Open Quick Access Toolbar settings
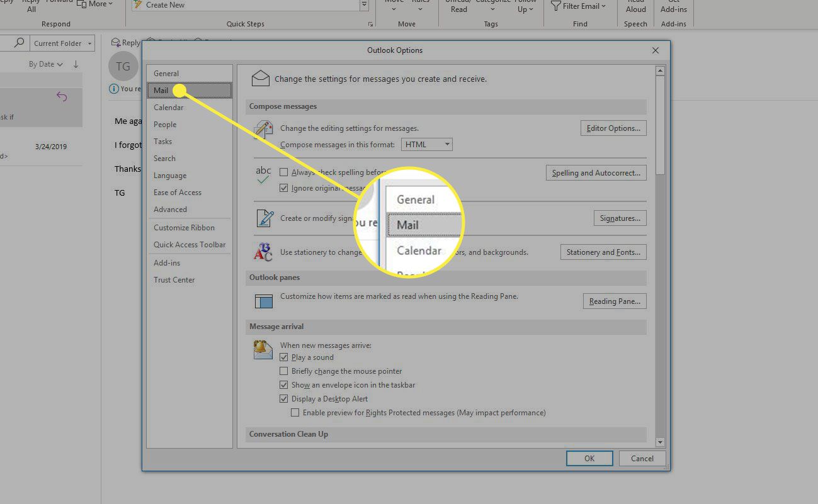This screenshot has height=504, width=818. pos(189,245)
